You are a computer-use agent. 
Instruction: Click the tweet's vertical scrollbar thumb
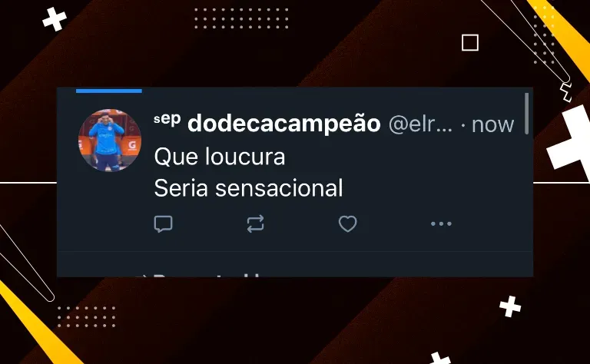[527, 114]
